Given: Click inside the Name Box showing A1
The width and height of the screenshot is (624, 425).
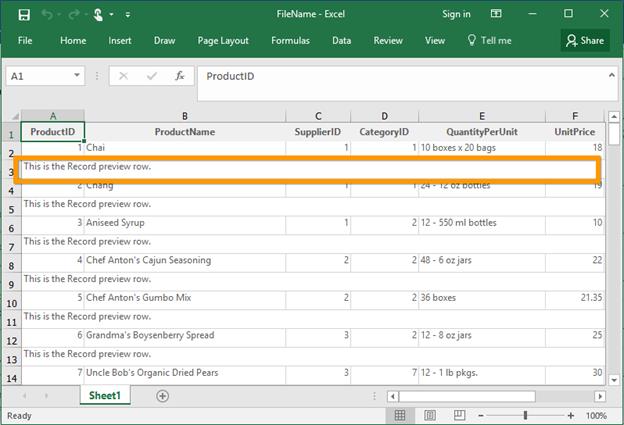Looking at the screenshot, I should click(40, 76).
